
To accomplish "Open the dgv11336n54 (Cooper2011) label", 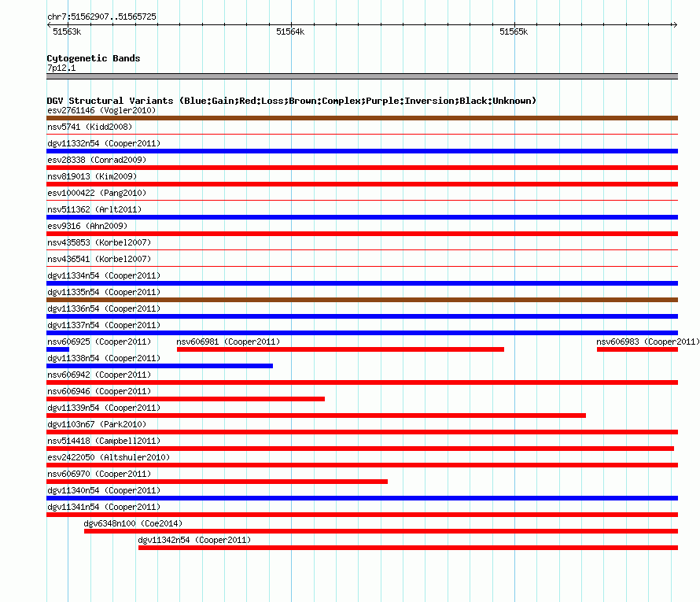I will [104, 308].
